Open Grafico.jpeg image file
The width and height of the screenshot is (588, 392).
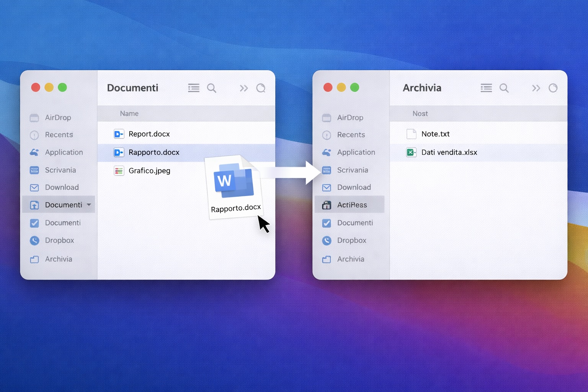pyautogui.click(x=149, y=171)
